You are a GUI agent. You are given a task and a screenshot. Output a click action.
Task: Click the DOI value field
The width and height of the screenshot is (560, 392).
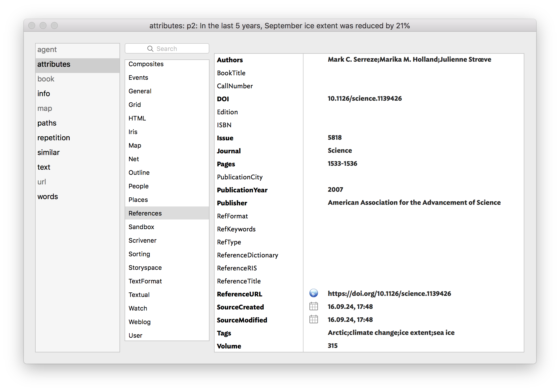(365, 98)
